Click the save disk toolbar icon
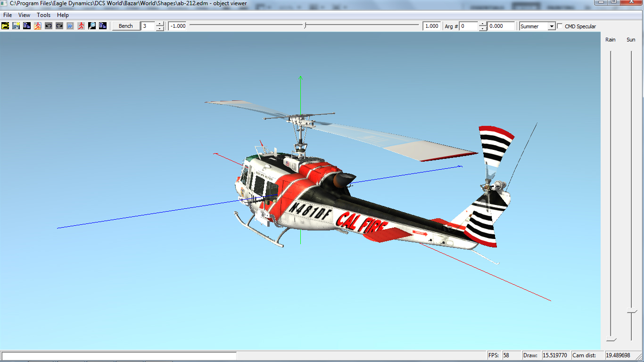Viewport: 644px width, 362px height. [16, 26]
